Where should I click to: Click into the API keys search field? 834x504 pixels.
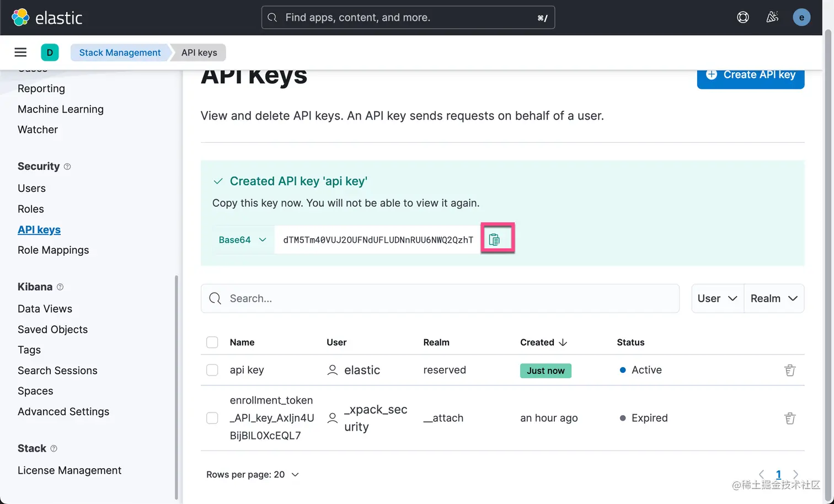(x=440, y=298)
